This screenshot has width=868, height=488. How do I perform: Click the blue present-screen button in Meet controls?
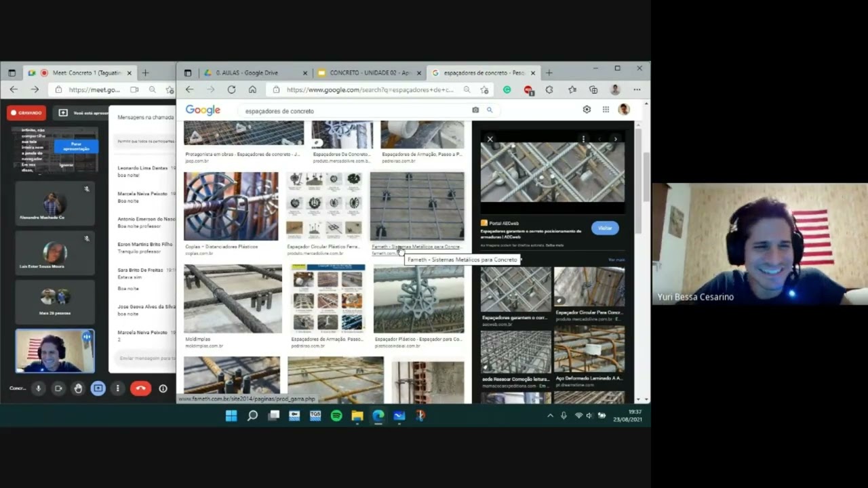(x=98, y=388)
